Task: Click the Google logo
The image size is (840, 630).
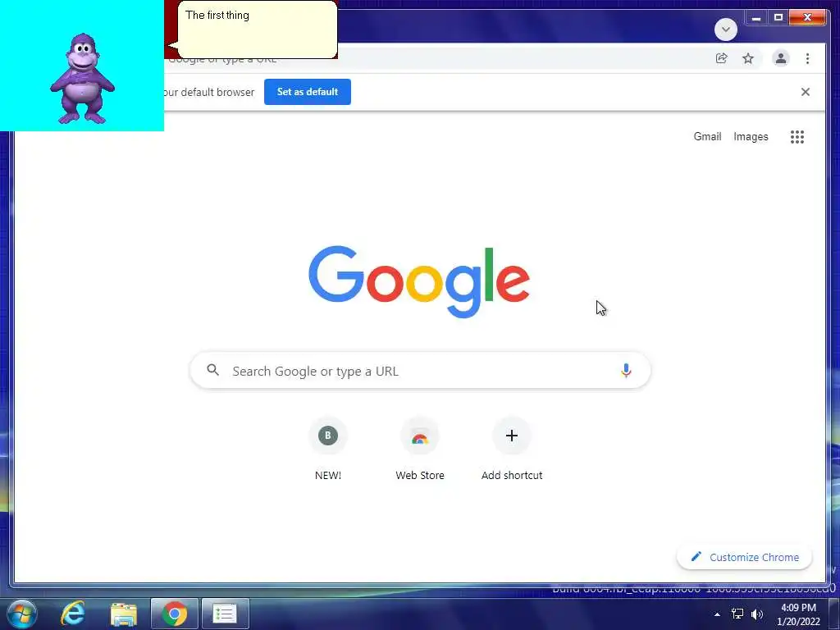Action: click(x=419, y=282)
